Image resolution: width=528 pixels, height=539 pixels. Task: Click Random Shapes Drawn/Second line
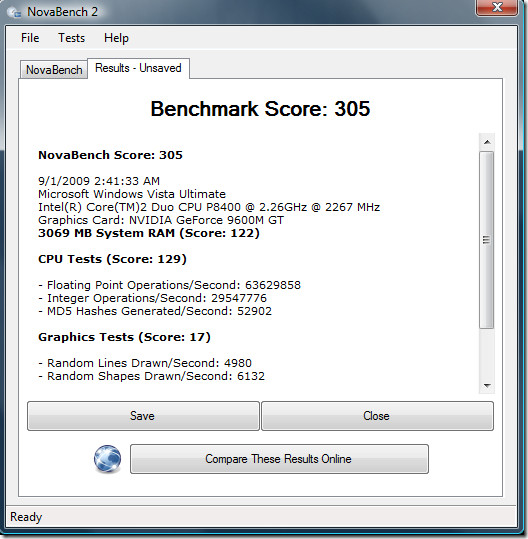[152, 376]
